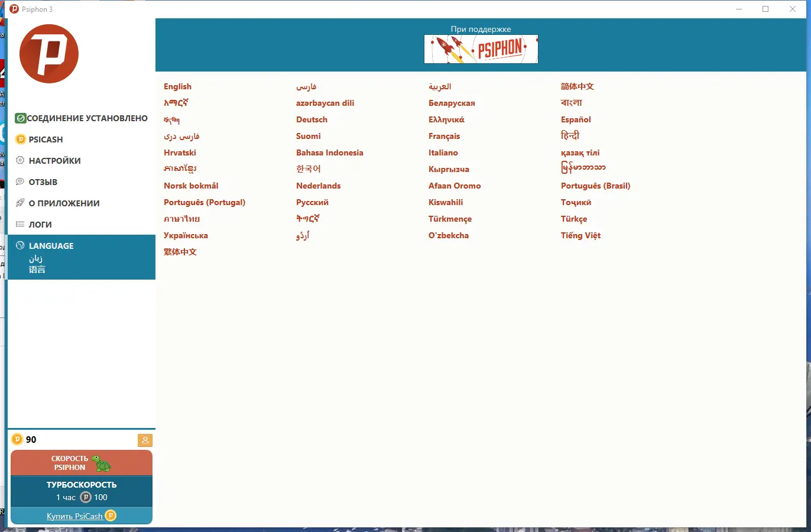Click the logs list icon
Viewport: 811px width, 532px height.
(x=20, y=224)
